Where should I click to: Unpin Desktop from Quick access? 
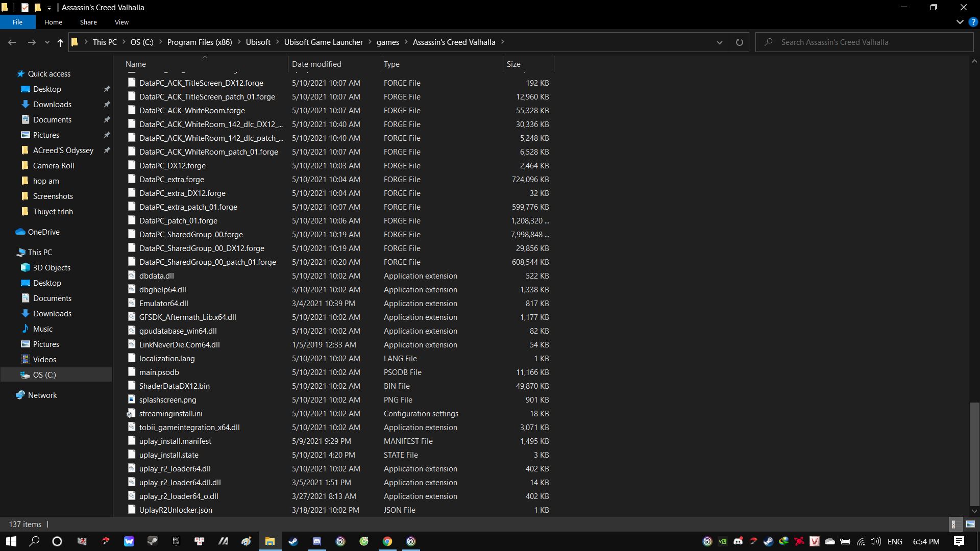(107, 89)
